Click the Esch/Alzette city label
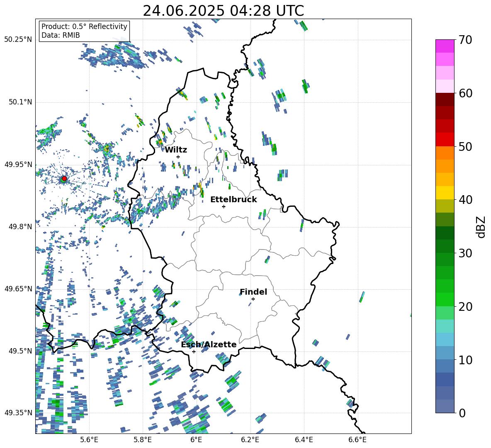The image size is (491, 448). 209,344
